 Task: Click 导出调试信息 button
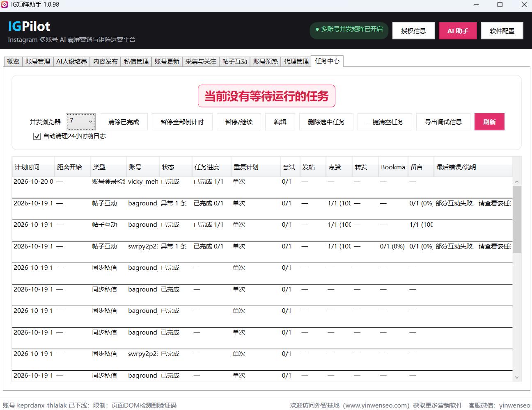[x=443, y=122]
